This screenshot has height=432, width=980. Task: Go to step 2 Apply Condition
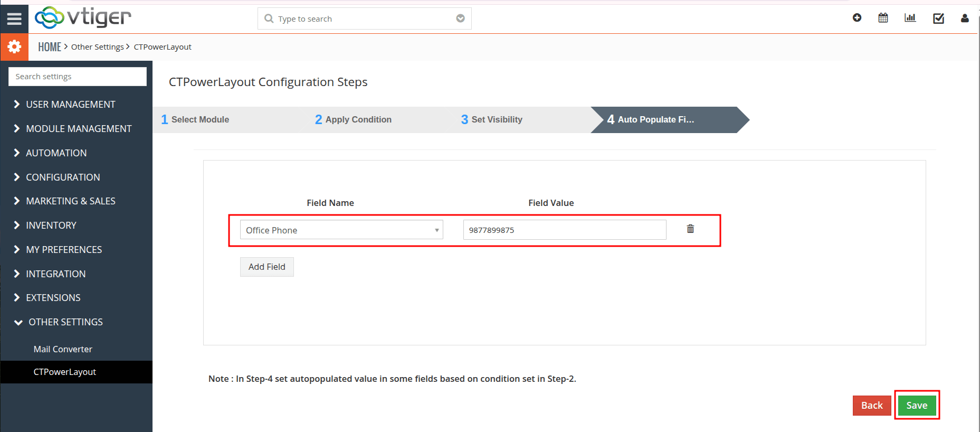[353, 120]
